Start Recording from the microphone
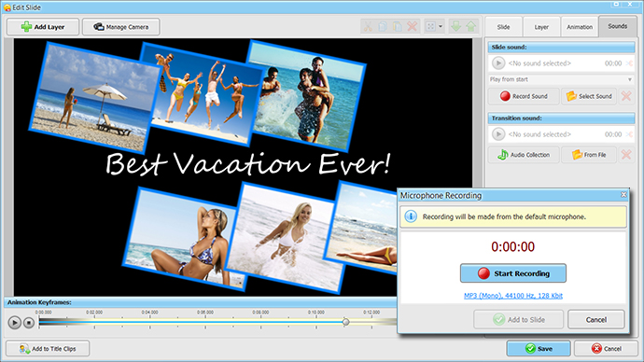This screenshot has width=644, height=362. pyautogui.click(x=513, y=273)
